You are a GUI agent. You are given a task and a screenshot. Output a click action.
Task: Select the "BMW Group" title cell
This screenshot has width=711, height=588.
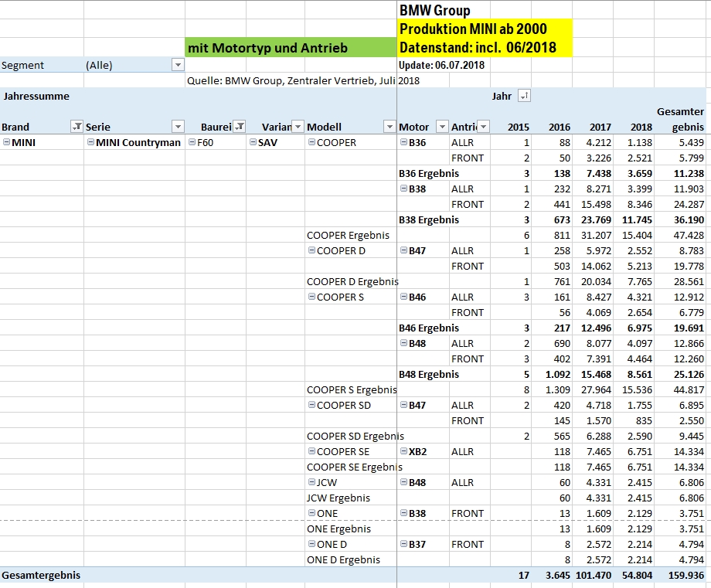434,10
